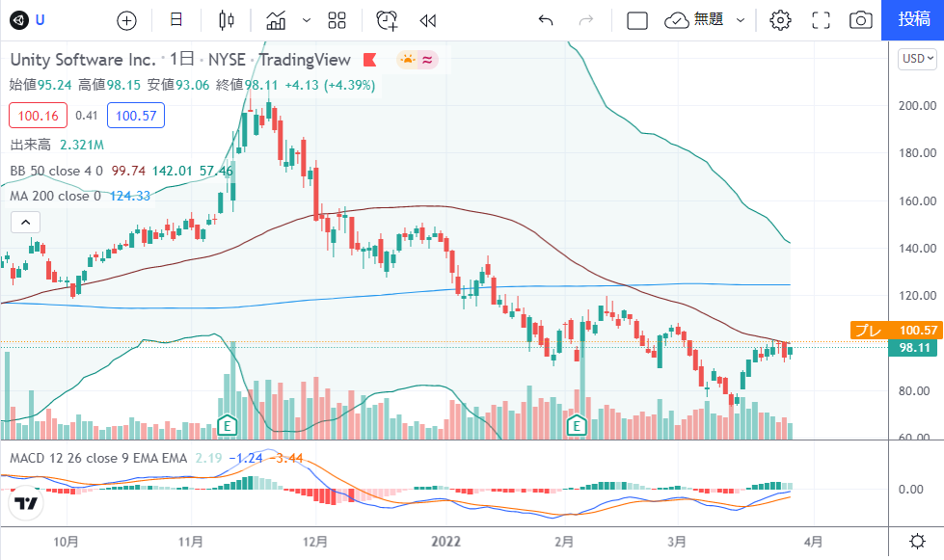
Task: Select the BB 50 close 4 0 legend
Action: click(57, 171)
